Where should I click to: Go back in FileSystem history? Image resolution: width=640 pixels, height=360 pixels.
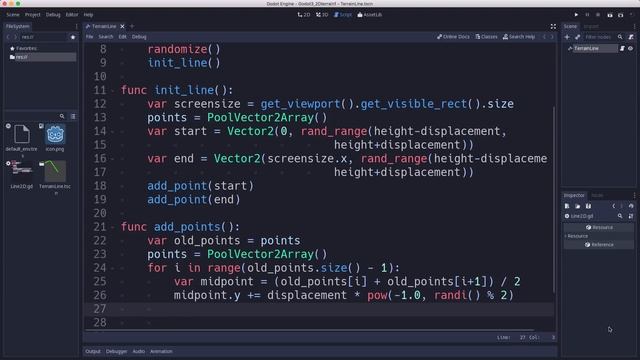(8, 37)
